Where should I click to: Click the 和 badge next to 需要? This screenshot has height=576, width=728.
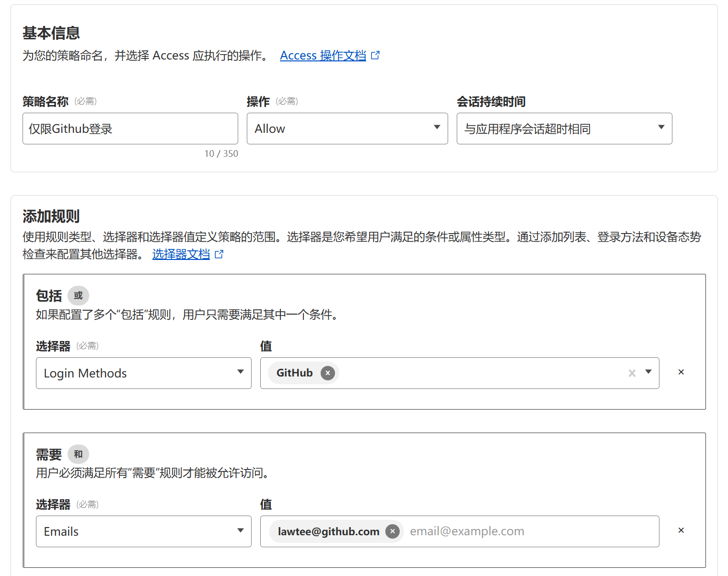(78, 454)
